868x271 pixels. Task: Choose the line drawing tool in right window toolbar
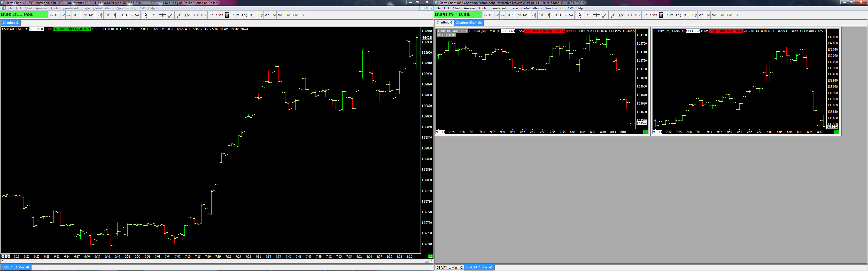click(x=605, y=15)
